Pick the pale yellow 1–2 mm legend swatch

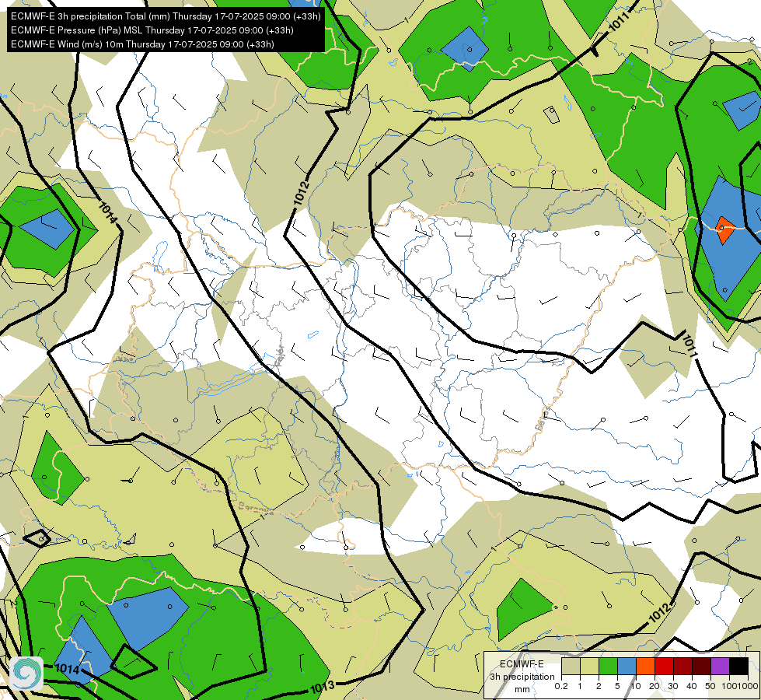pyautogui.click(x=589, y=666)
